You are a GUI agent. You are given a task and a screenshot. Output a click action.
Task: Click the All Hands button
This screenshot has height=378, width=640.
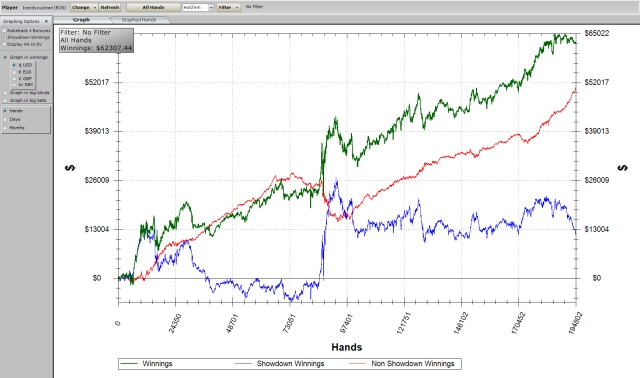coord(153,7)
